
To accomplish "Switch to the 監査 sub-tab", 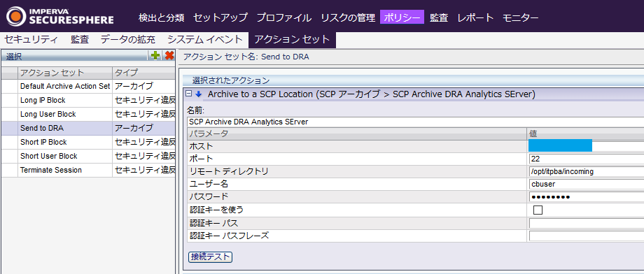I will coord(80,40).
